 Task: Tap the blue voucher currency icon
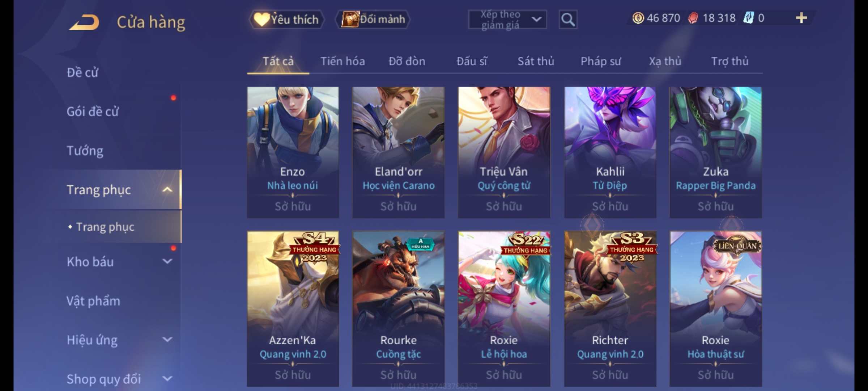(748, 18)
